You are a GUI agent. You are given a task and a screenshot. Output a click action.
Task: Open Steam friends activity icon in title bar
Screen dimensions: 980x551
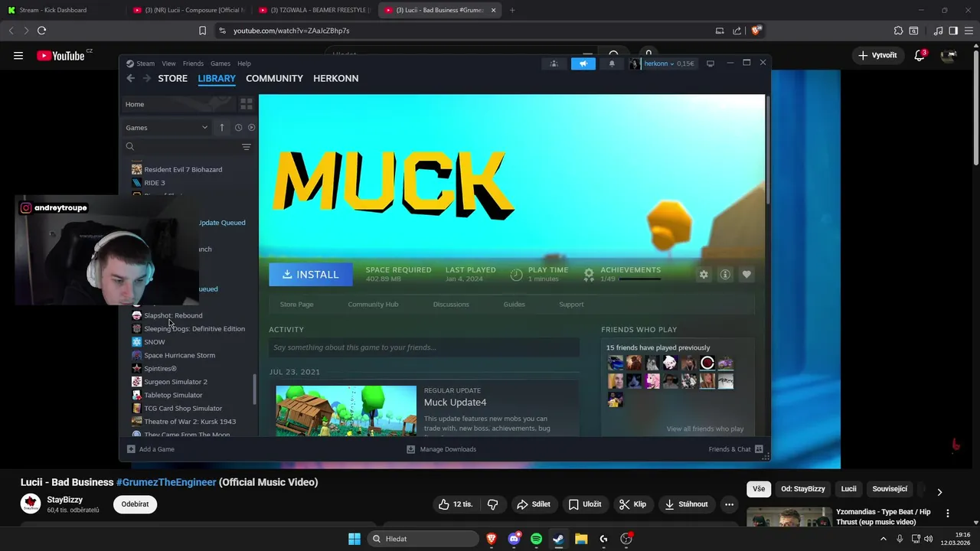pos(554,64)
